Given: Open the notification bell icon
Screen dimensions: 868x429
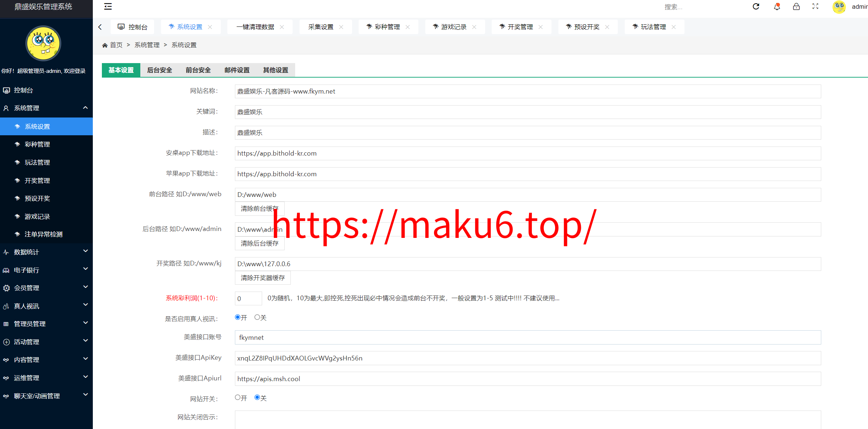Looking at the screenshot, I should point(777,7).
